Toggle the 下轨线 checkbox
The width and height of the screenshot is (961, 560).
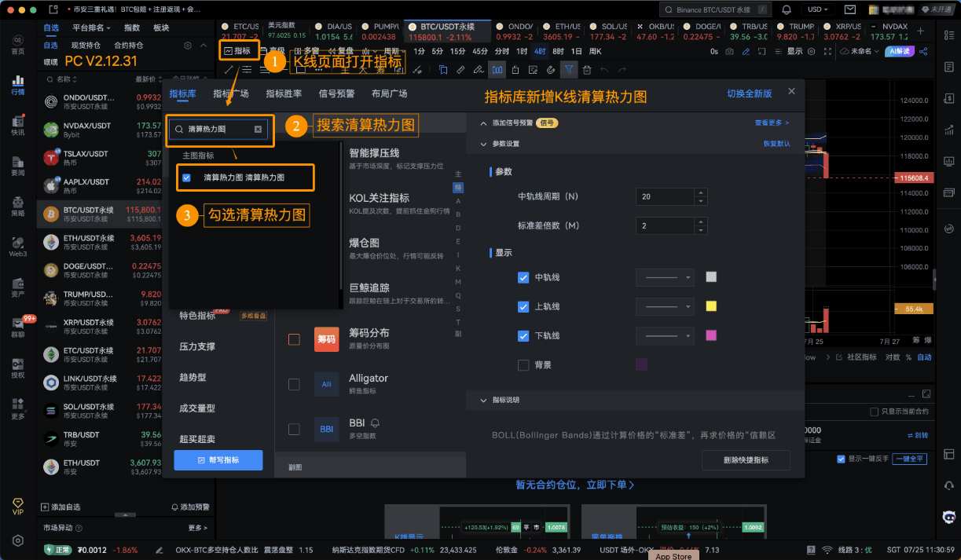[x=523, y=336]
